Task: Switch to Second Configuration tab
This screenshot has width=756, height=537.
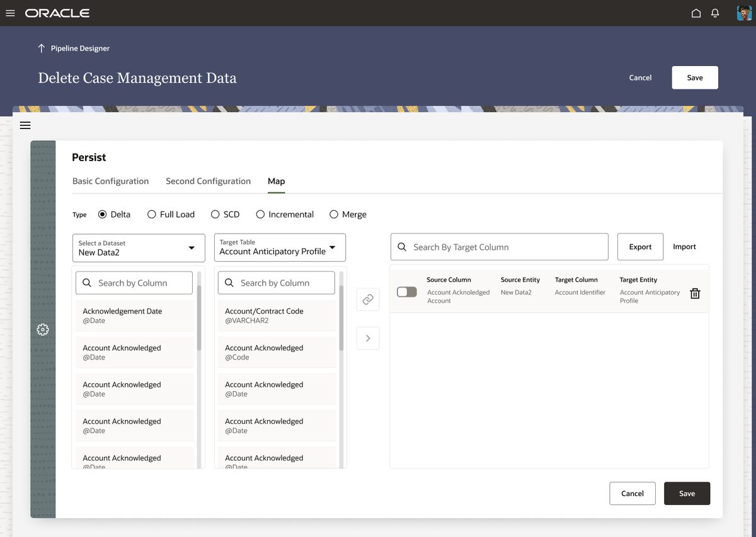Action: [209, 181]
